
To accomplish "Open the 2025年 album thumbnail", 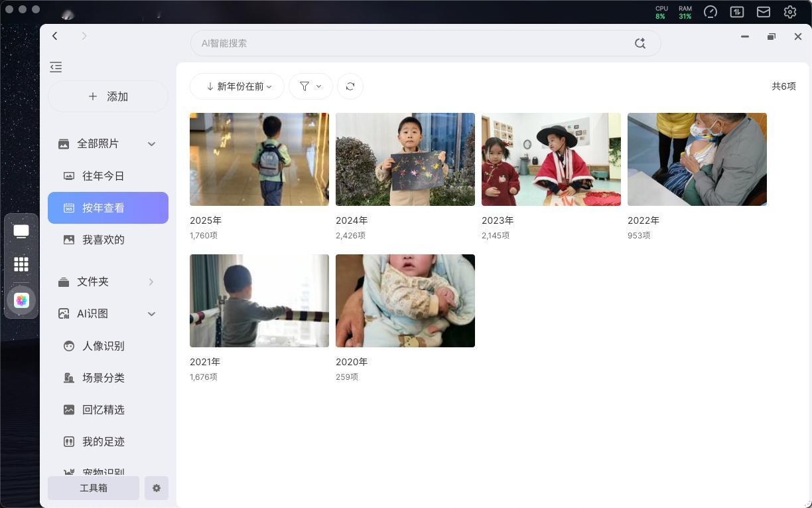I will pos(259,159).
